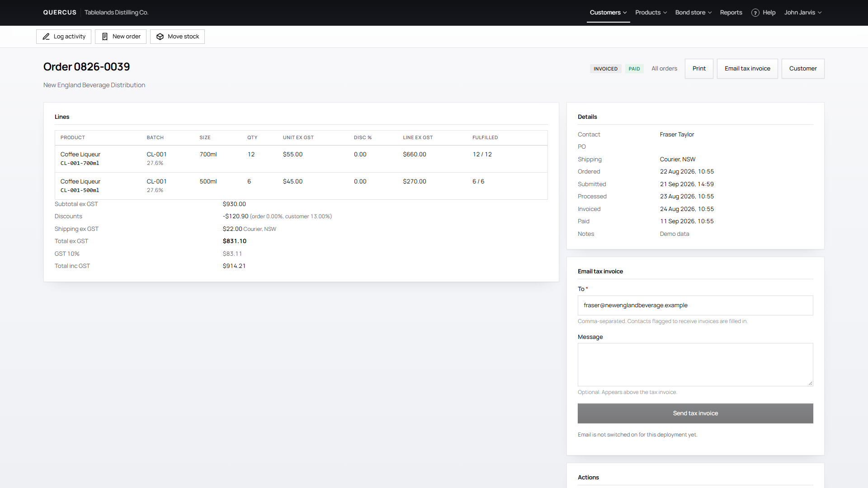
Task: Open the All orders link
Action: click(x=664, y=69)
